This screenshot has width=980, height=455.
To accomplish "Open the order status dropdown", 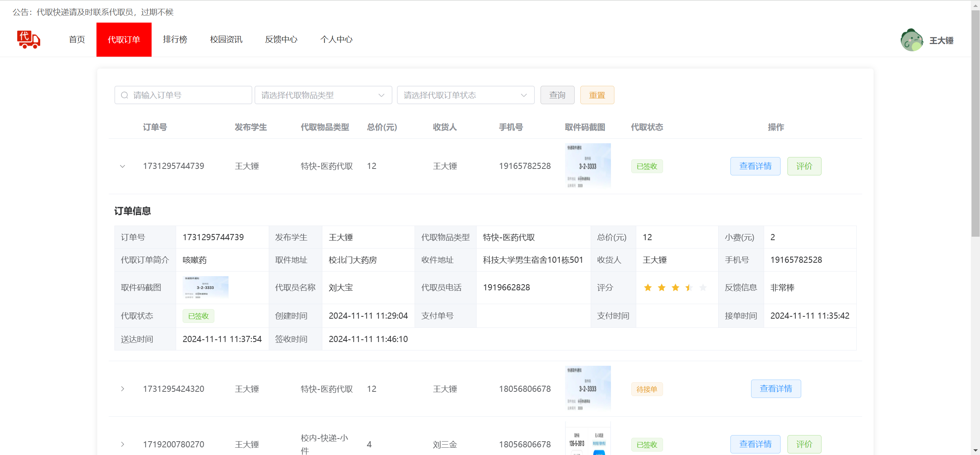I will 465,95.
